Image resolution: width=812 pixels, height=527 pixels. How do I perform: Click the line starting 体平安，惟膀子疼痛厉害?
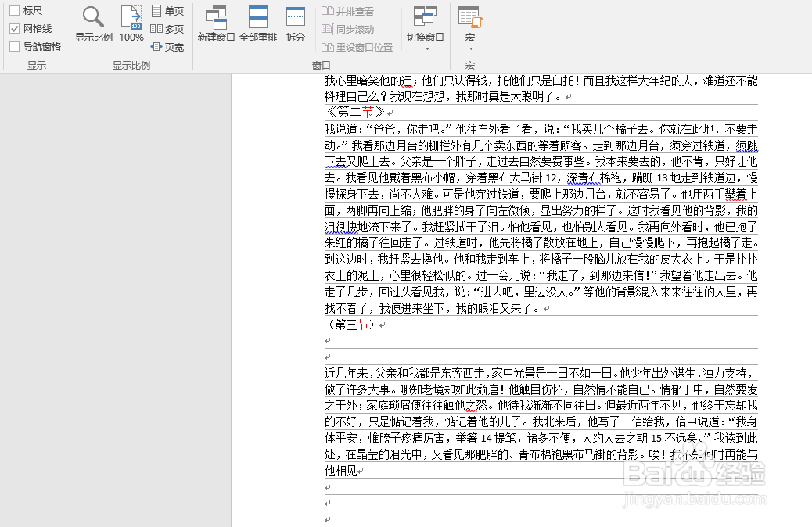[x=541, y=438]
